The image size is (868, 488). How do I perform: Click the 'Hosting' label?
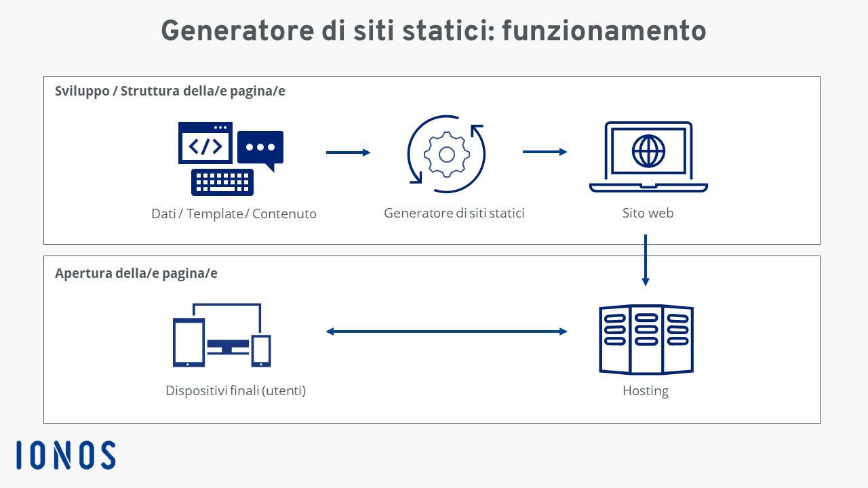(646, 391)
